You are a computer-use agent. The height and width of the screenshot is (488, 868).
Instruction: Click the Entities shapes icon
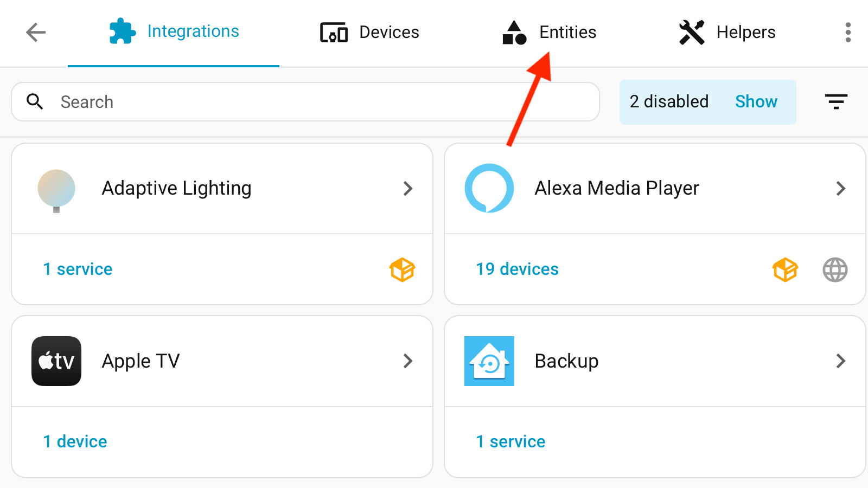click(x=514, y=33)
